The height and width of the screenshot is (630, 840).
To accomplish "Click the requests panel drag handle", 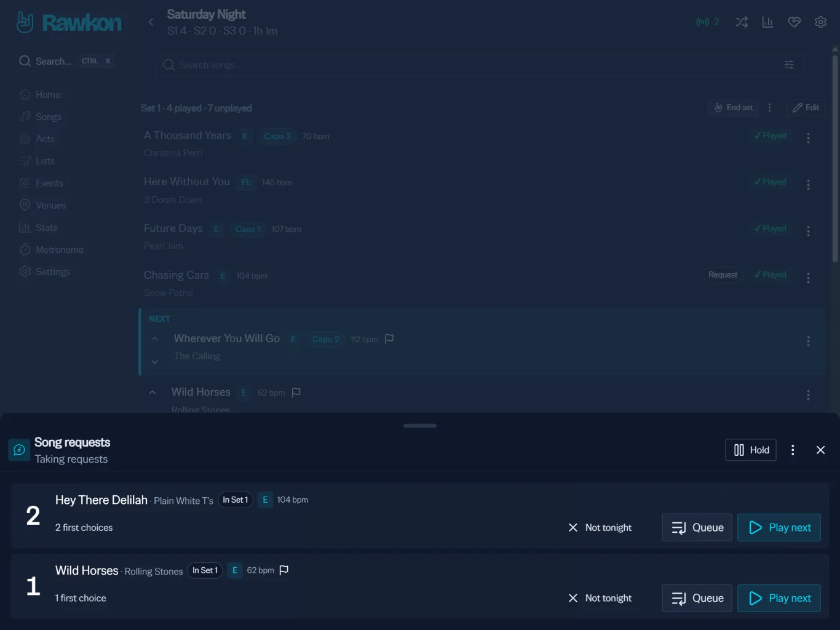I will (x=420, y=426).
